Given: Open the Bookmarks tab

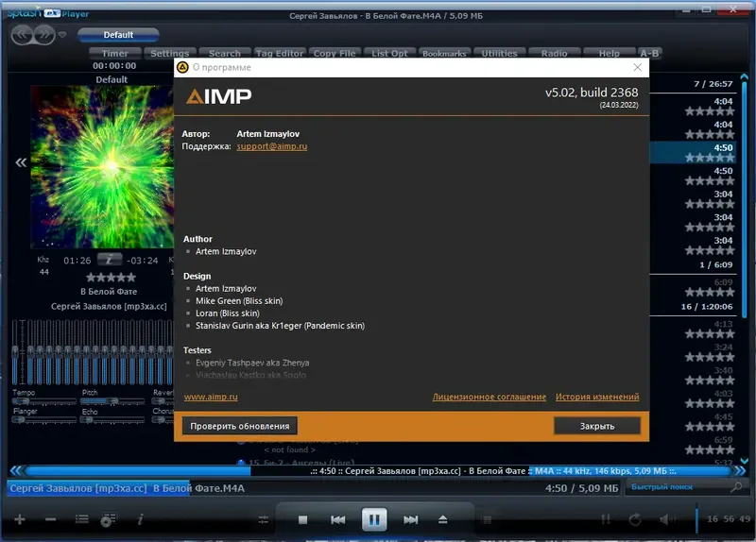Looking at the screenshot, I should [x=444, y=53].
